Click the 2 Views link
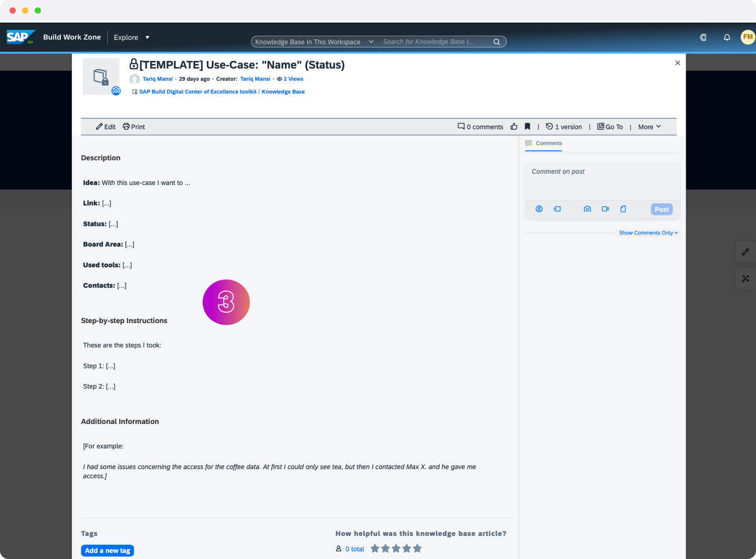 (293, 79)
